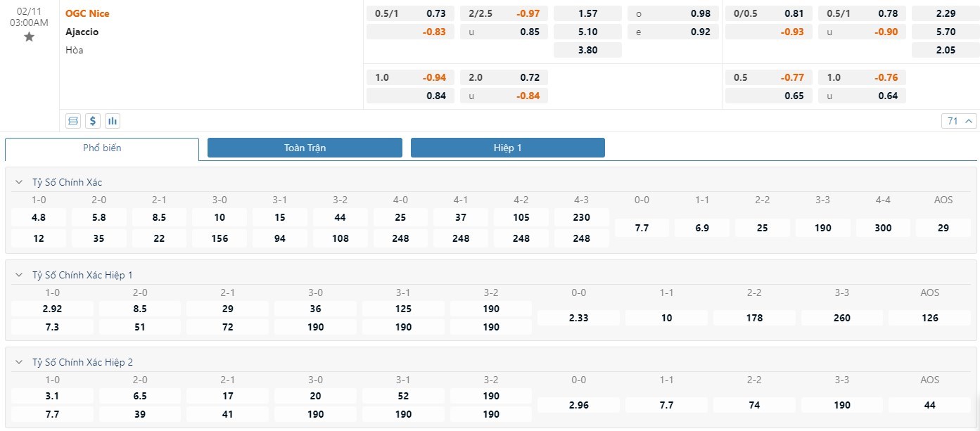980x431 pixels.
Task: Collapse the 71 markets chevron button
Action: pyautogui.click(x=959, y=121)
